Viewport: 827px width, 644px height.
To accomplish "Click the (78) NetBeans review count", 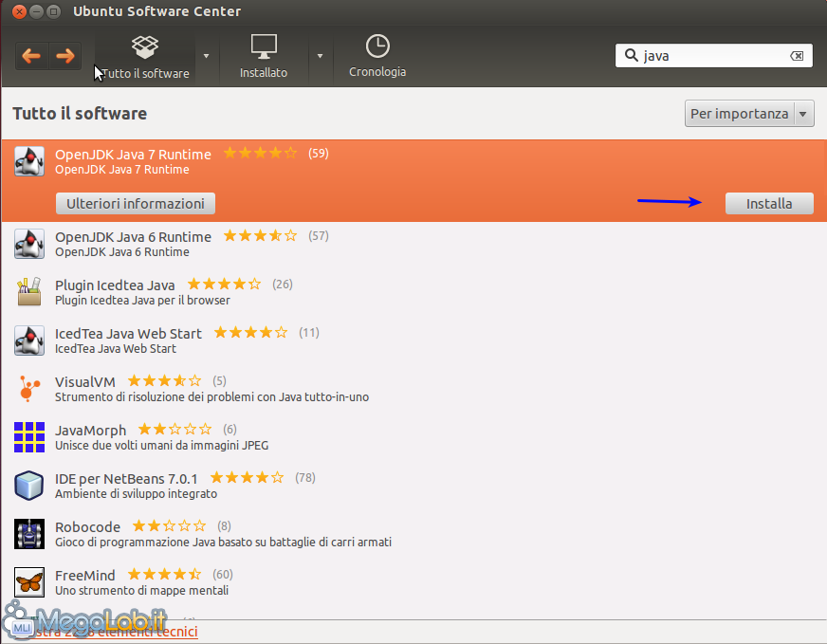I will (305, 478).
